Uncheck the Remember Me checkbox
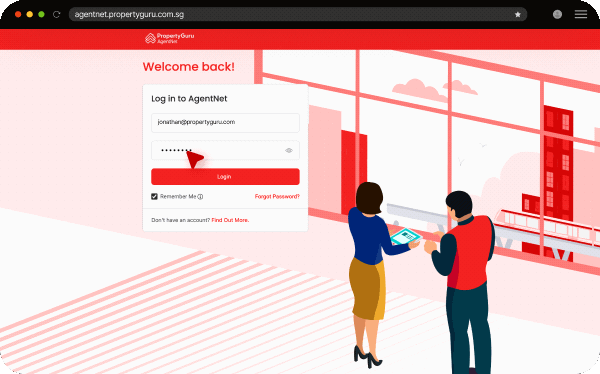The image size is (600, 374). tap(154, 196)
